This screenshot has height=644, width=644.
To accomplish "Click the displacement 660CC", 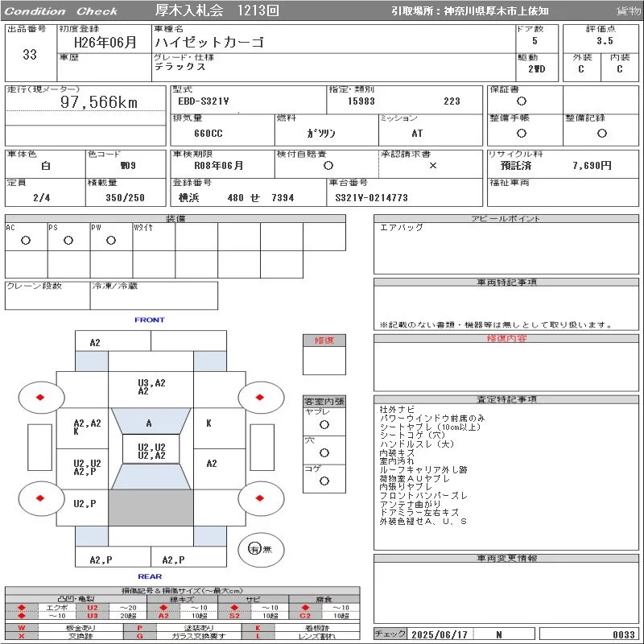I will 208,133.
